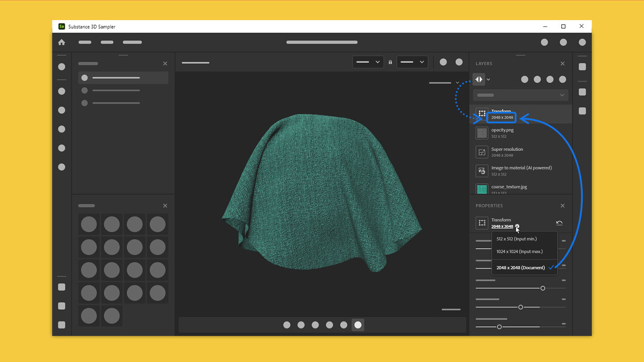Screen dimensions: 644x362
Task: Open the first viewport toolbar dropdown
Action: click(x=368, y=62)
